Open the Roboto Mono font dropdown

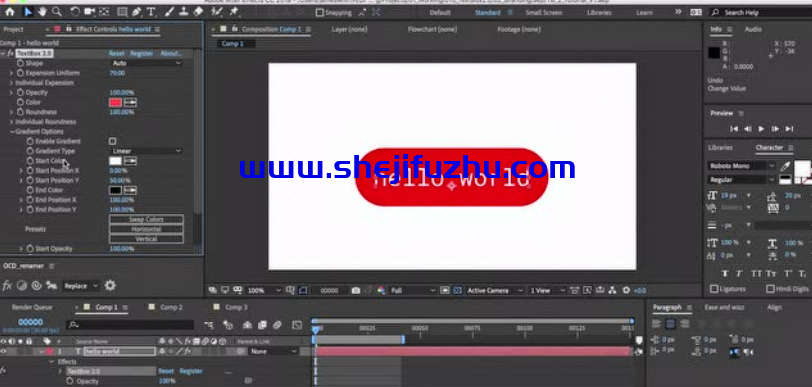tap(741, 166)
